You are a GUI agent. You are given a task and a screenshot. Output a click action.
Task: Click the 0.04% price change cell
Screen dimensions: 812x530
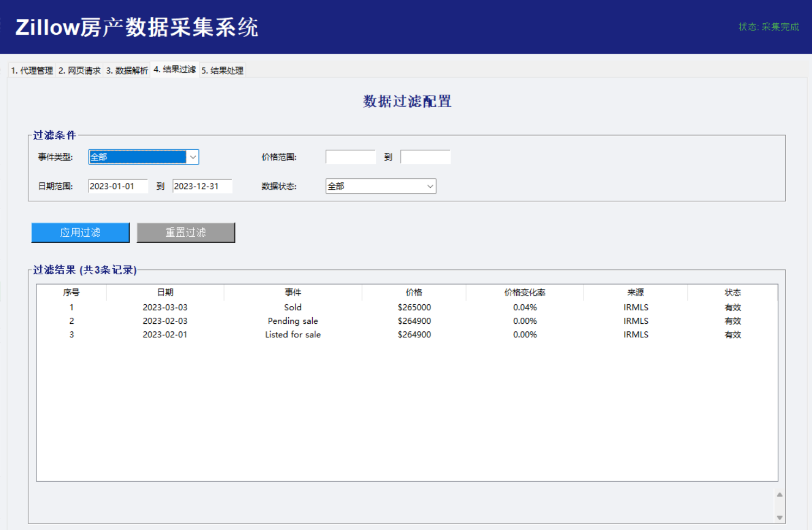(525, 307)
